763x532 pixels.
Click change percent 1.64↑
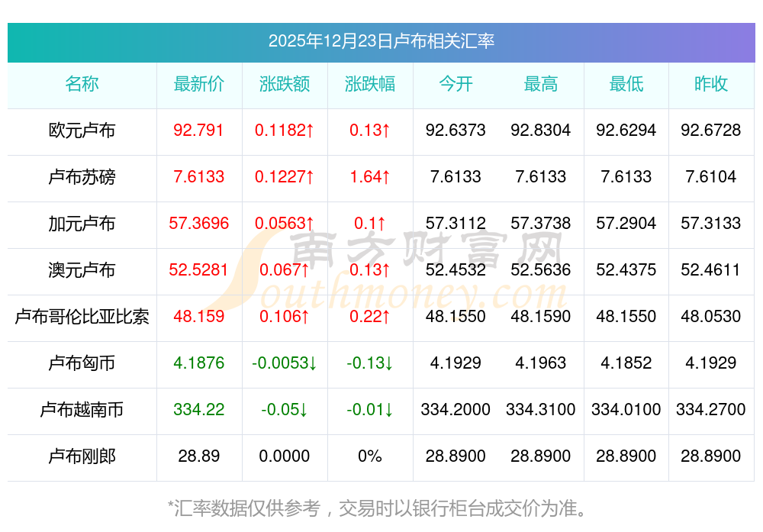pyautogui.click(x=370, y=176)
